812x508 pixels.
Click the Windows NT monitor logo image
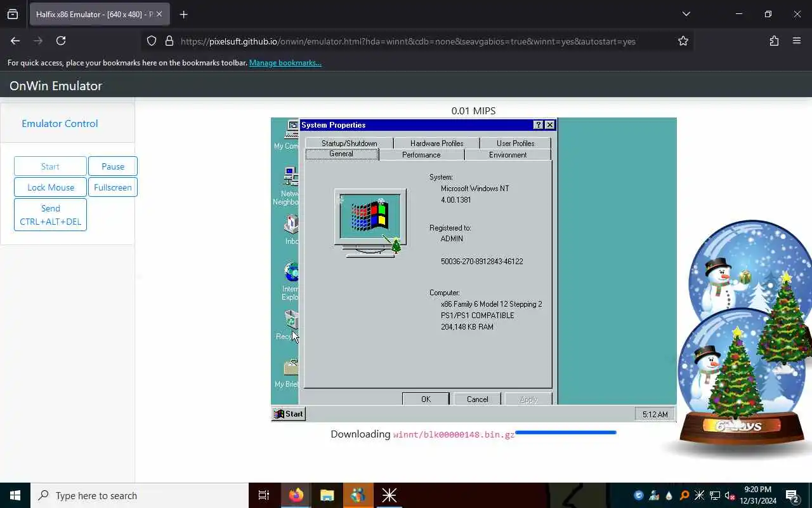point(370,223)
